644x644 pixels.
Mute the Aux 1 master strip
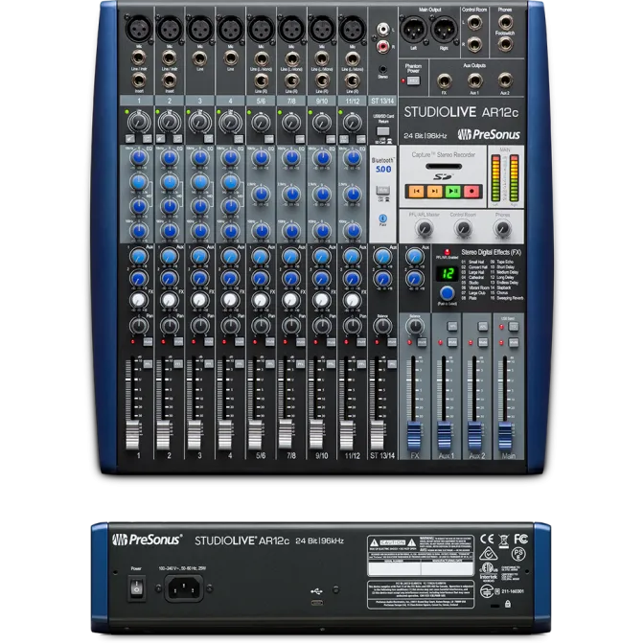[452, 342]
